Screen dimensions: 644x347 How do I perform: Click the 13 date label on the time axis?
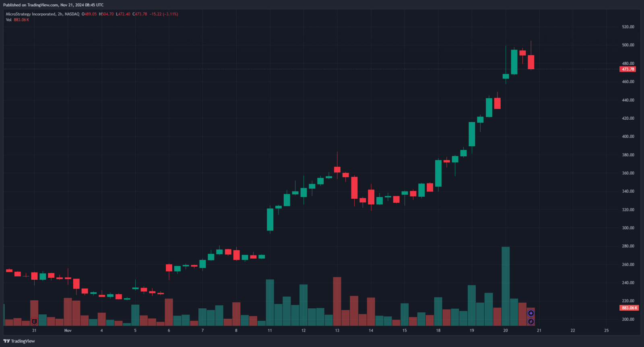(x=337, y=330)
